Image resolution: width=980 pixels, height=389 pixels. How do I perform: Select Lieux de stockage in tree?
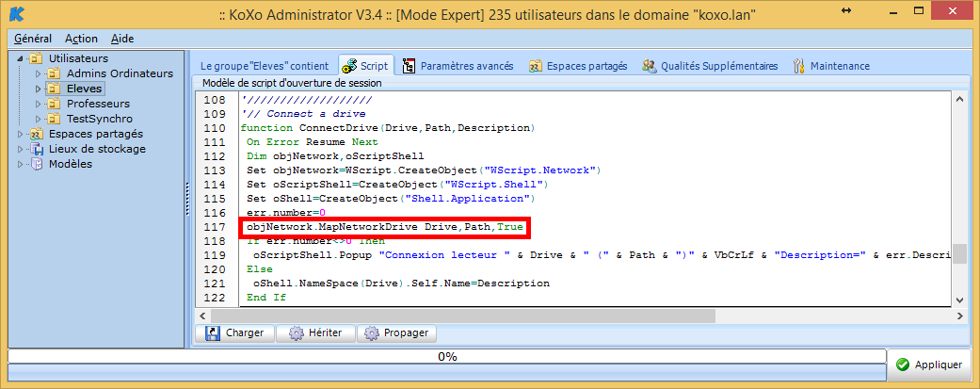tap(97, 149)
